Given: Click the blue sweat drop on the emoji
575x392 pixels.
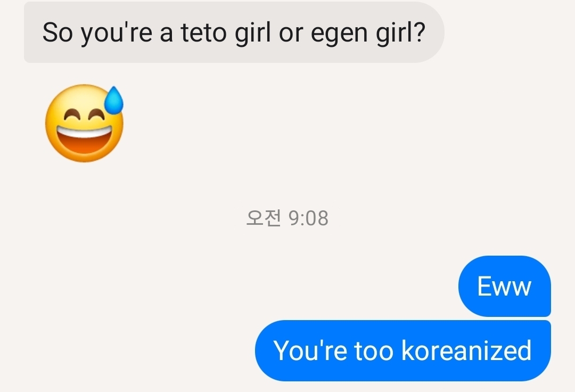Looking at the screenshot, I should coord(114,100).
